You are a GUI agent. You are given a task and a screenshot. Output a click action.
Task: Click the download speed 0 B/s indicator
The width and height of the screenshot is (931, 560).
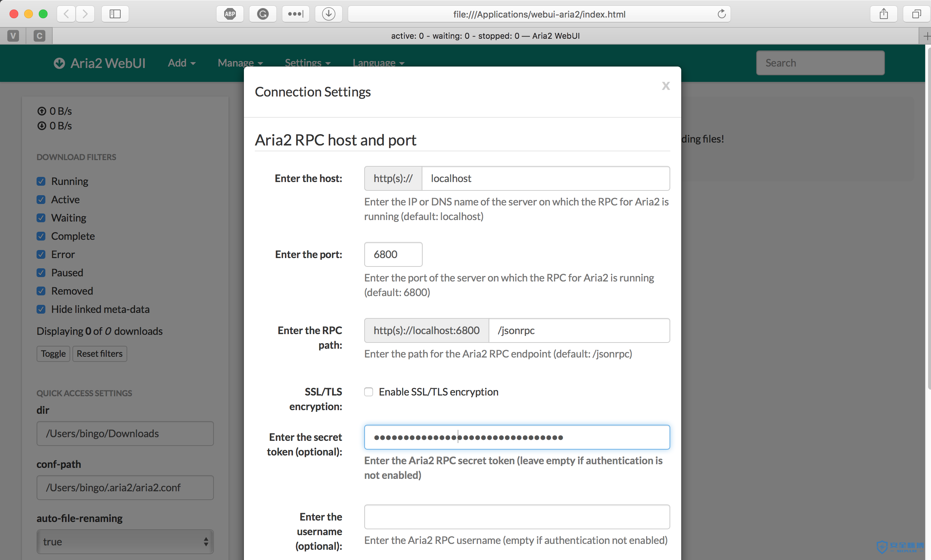pyautogui.click(x=55, y=126)
